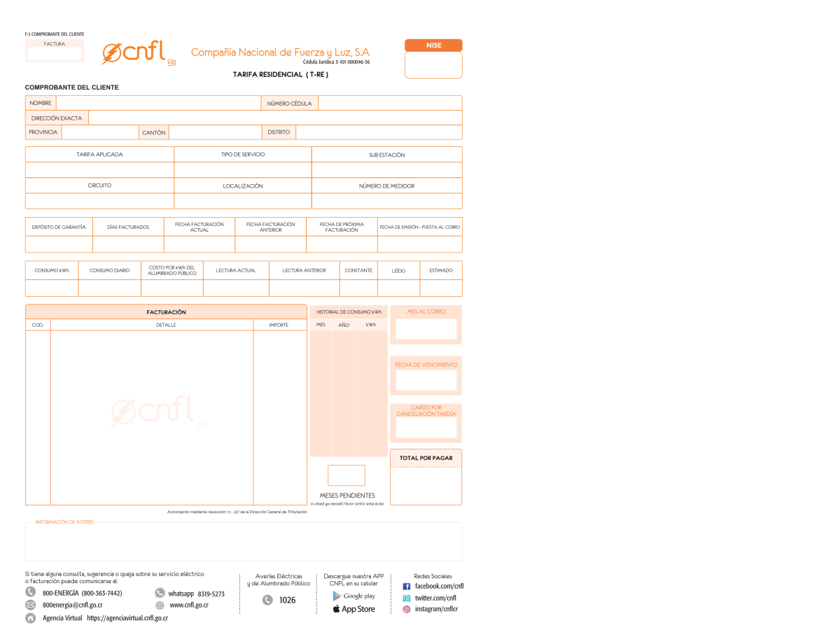Click the Instagram icon
The height and width of the screenshot is (630, 840).
tap(406, 610)
